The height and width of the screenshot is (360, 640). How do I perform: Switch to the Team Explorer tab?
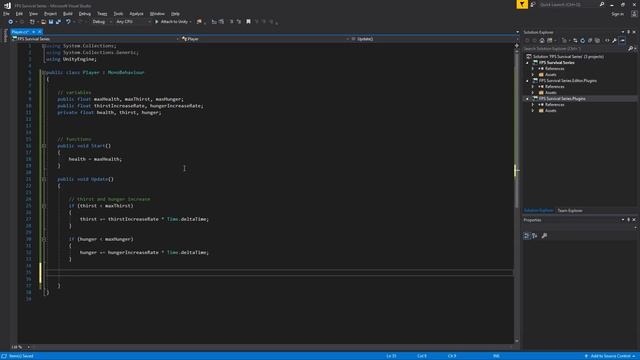(x=570, y=211)
